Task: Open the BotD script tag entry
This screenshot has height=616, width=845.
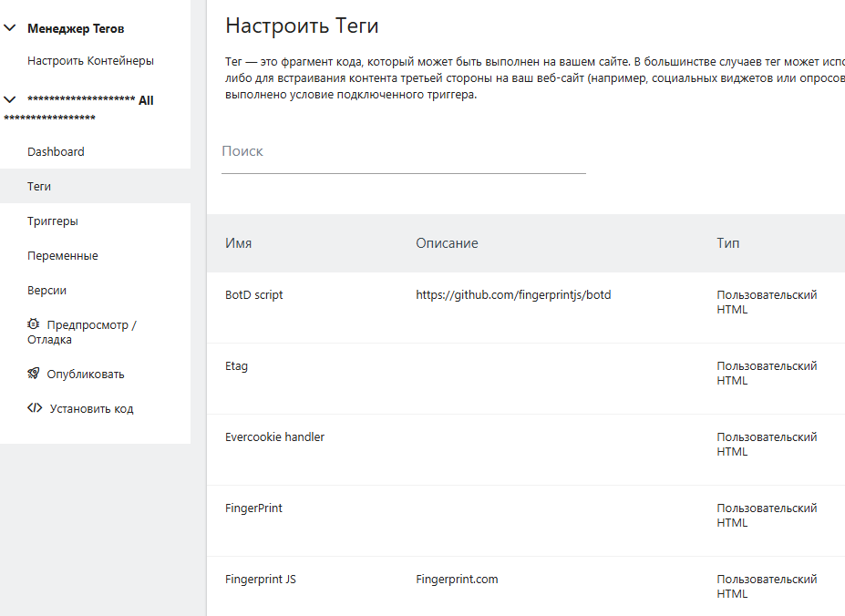Action: coord(255,294)
